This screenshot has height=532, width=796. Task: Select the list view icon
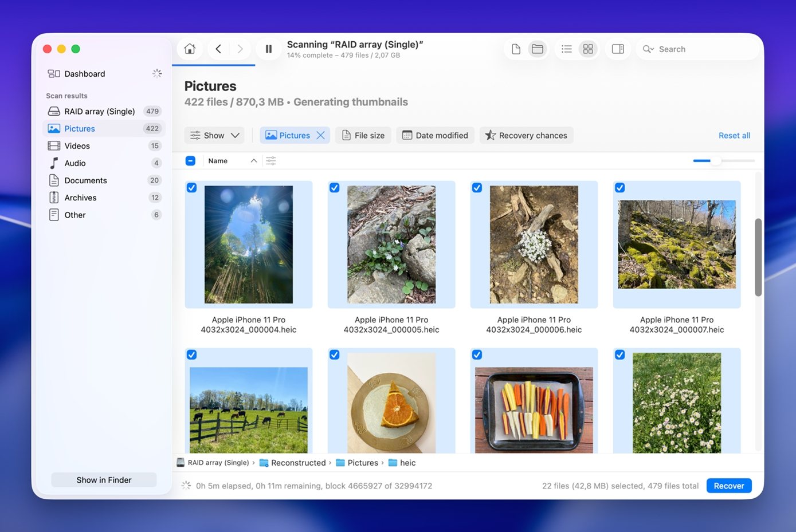(566, 49)
